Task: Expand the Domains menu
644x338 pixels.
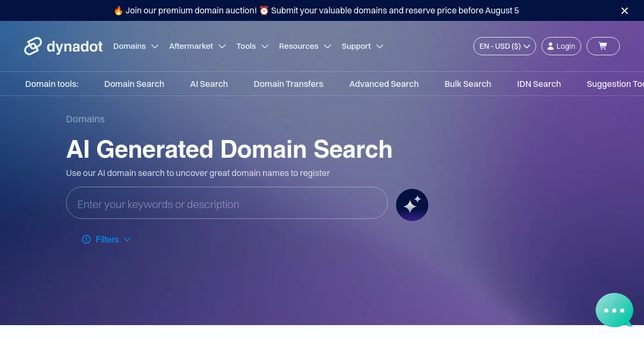Action: click(136, 46)
